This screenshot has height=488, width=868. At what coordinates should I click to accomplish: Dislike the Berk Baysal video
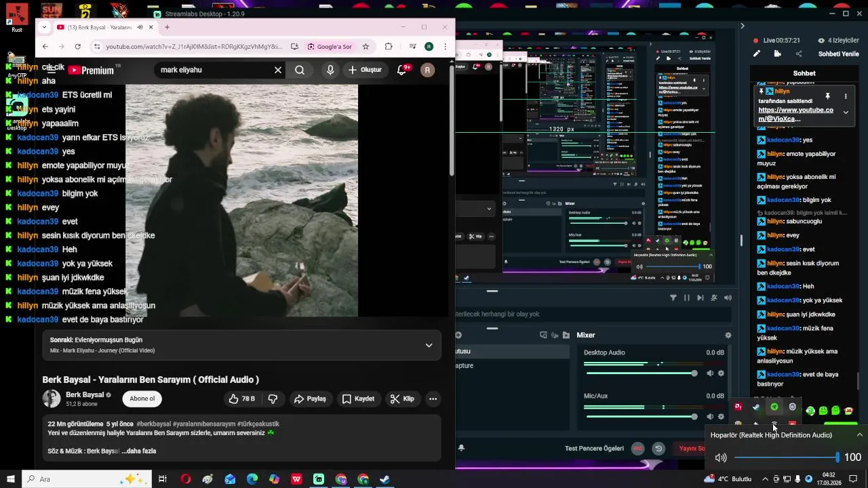pyautogui.click(x=273, y=399)
